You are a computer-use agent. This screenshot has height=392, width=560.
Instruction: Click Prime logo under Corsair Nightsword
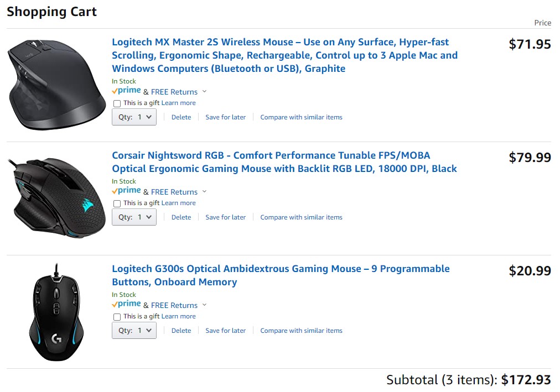pyautogui.click(x=126, y=191)
